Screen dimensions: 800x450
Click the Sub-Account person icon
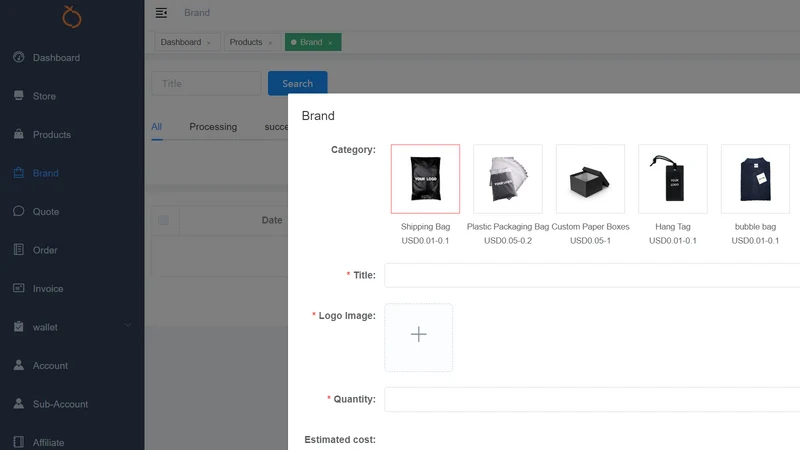click(x=19, y=404)
